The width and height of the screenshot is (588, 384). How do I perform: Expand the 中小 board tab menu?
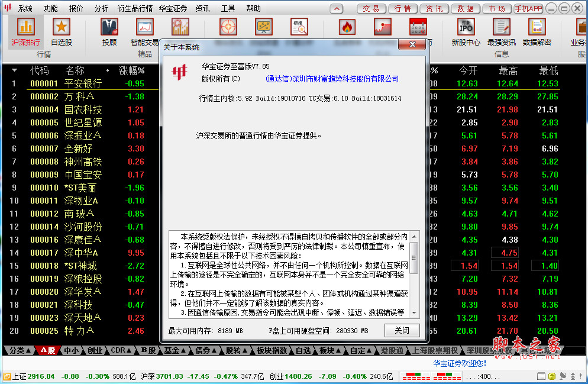click(x=71, y=350)
